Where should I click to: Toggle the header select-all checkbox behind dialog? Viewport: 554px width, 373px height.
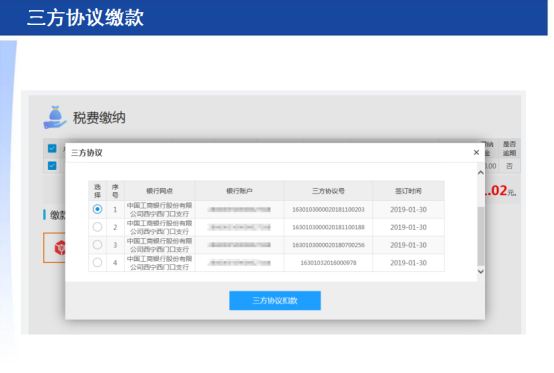(52, 148)
